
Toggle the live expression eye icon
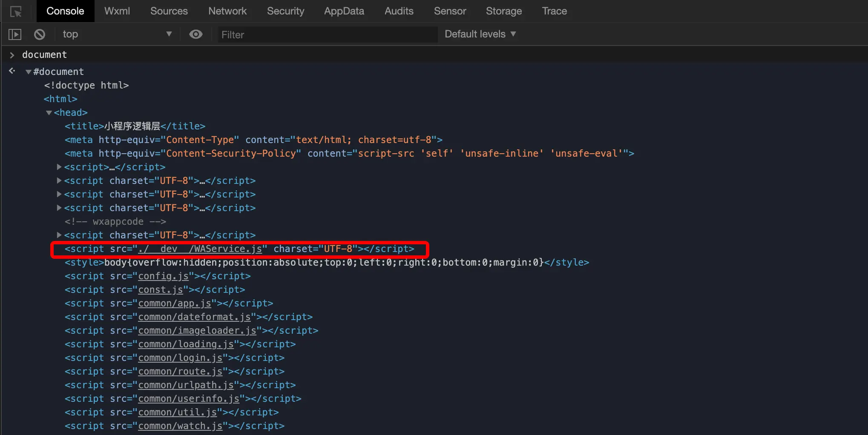click(196, 34)
